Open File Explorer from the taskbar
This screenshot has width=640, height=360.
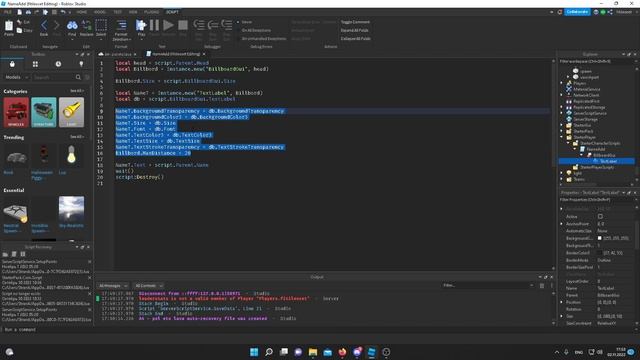click(x=313, y=352)
